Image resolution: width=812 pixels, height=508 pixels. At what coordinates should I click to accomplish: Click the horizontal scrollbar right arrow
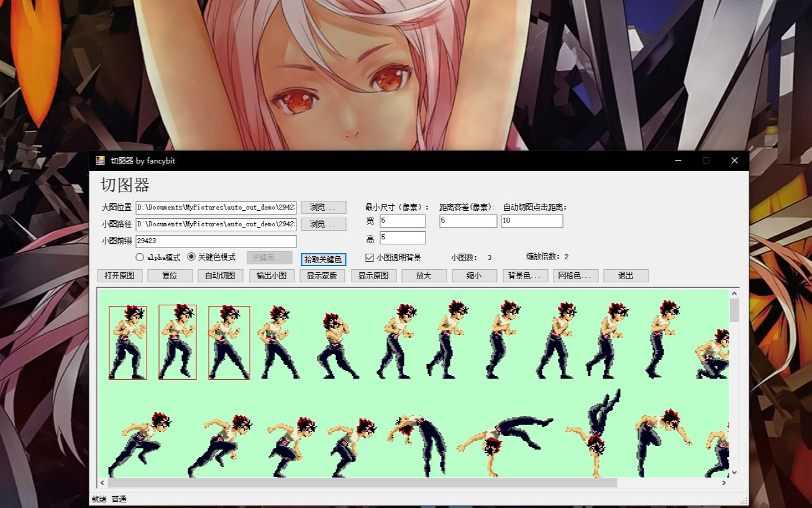click(724, 483)
